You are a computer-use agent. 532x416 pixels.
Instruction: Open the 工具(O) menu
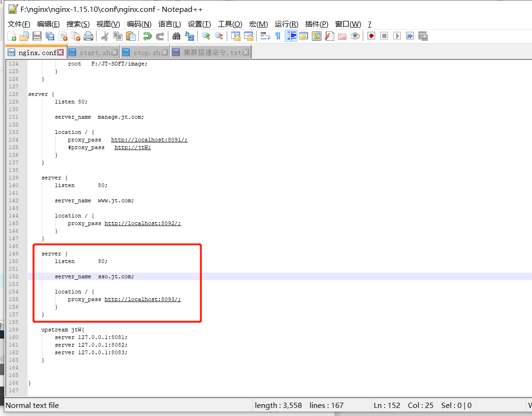click(x=230, y=24)
